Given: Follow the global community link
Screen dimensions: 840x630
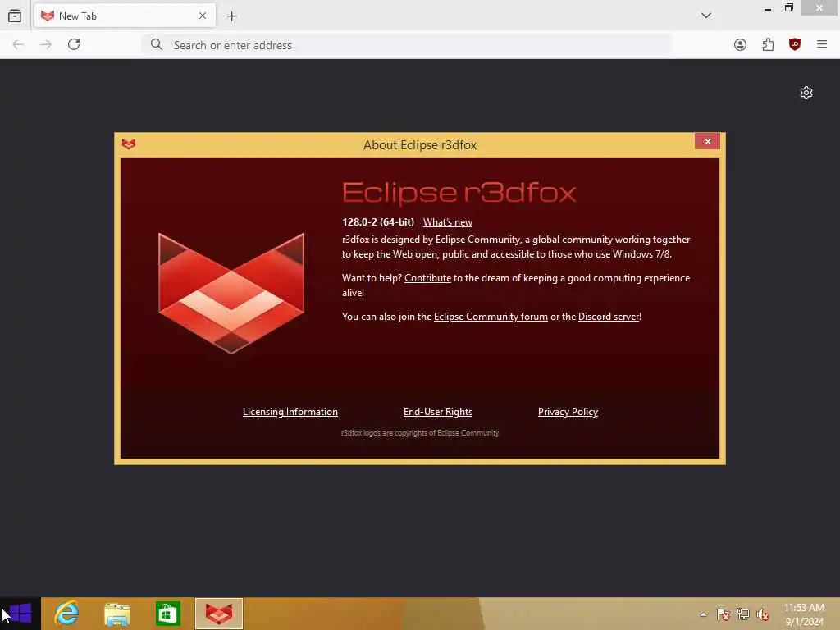Looking at the screenshot, I should coord(572,240).
